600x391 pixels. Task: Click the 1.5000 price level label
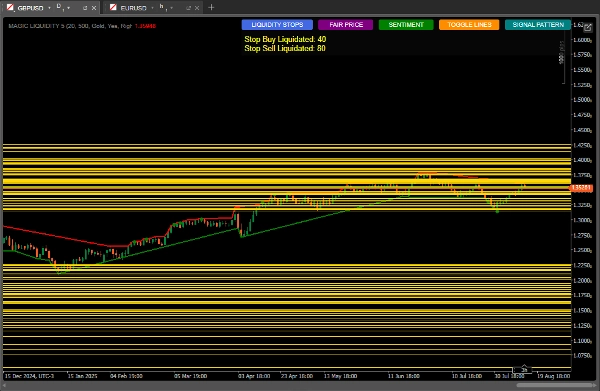582,99
